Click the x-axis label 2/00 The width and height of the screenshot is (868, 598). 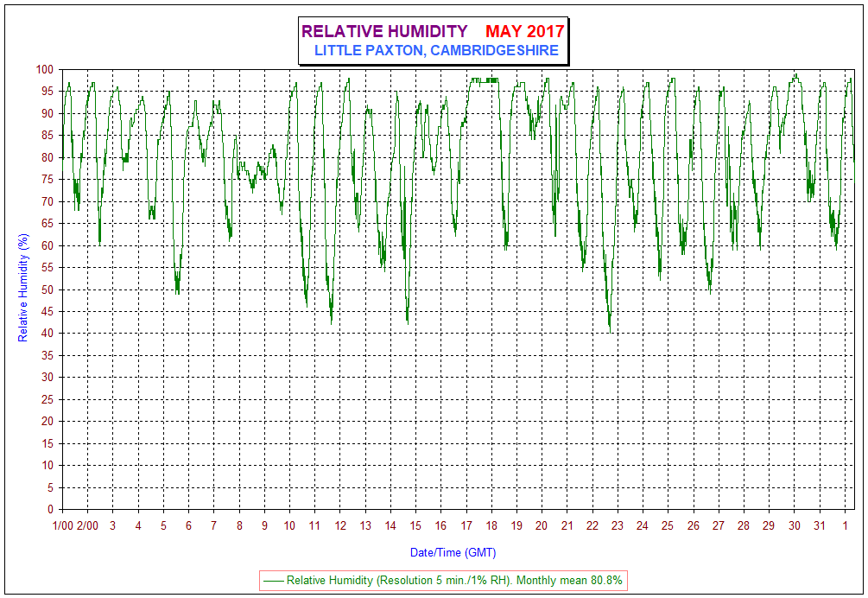(x=87, y=526)
